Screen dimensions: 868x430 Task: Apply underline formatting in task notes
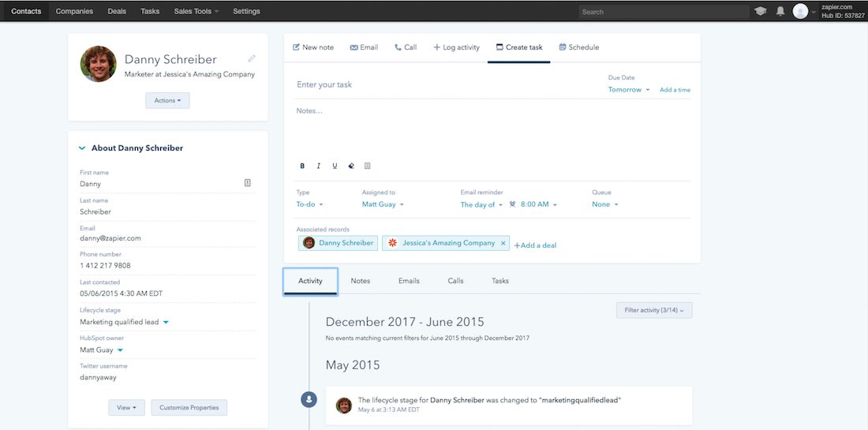pyautogui.click(x=335, y=166)
